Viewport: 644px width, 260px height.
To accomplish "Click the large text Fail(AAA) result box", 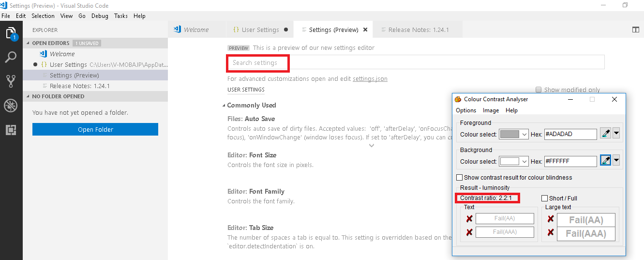I will (586, 234).
